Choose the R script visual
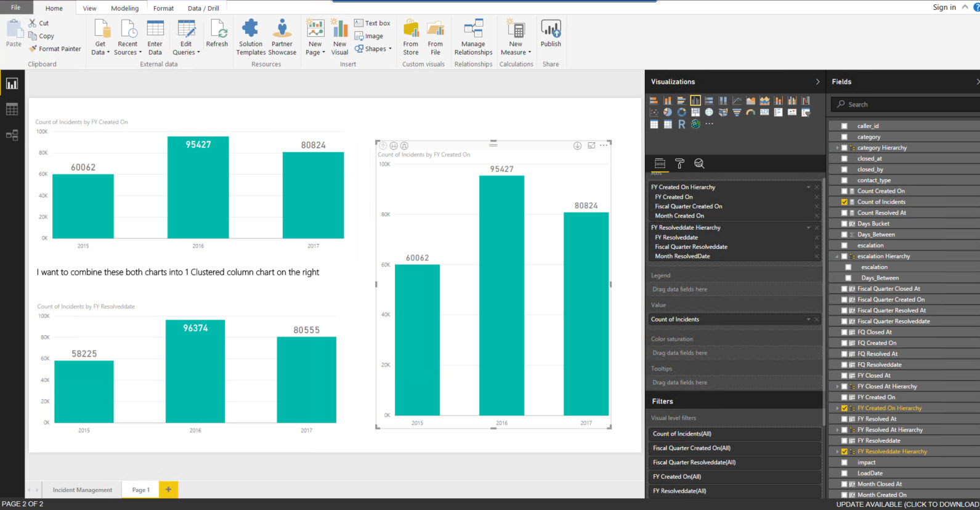Viewport: 980px width, 510px height. [681, 124]
